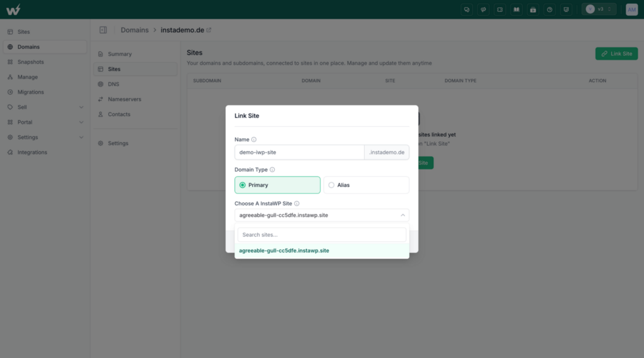
Task: Expand the Portal menu chevron
Action: pyautogui.click(x=81, y=122)
